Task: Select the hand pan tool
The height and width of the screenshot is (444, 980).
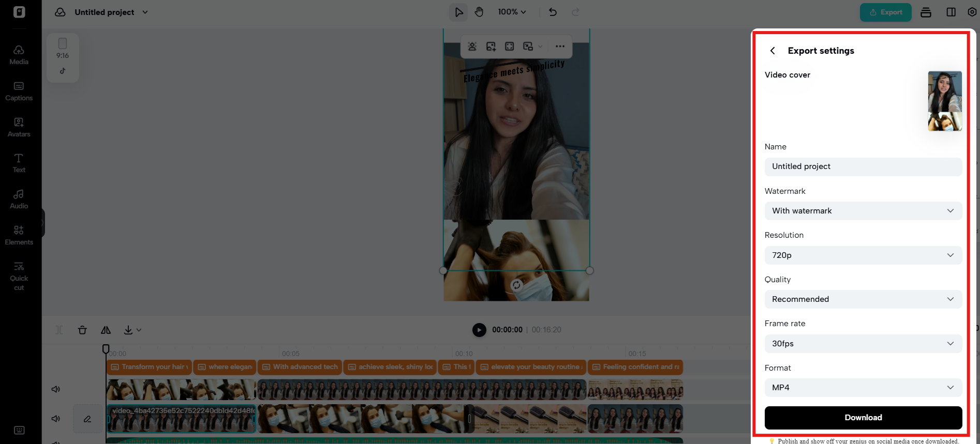Action: 479,12
